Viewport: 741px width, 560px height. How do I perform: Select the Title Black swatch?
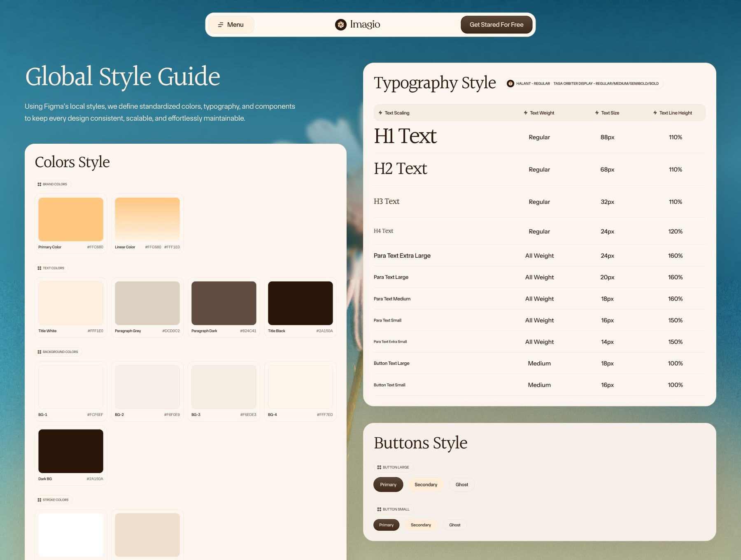(301, 303)
